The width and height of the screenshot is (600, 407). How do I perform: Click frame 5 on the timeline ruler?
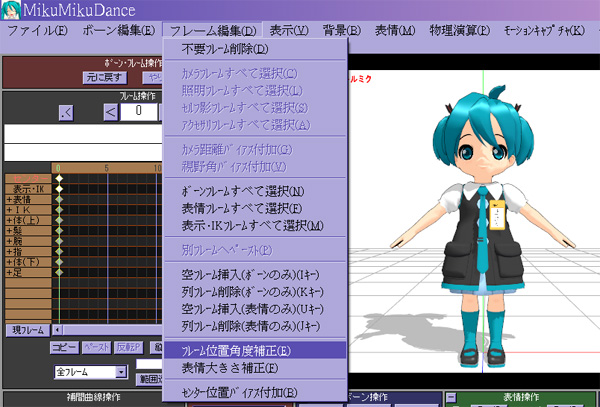pos(107,168)
